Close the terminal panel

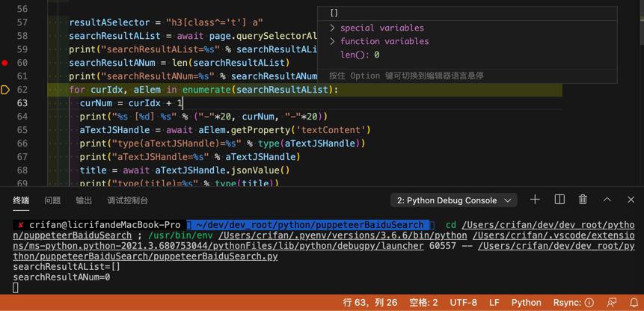(x=631, y=200)
